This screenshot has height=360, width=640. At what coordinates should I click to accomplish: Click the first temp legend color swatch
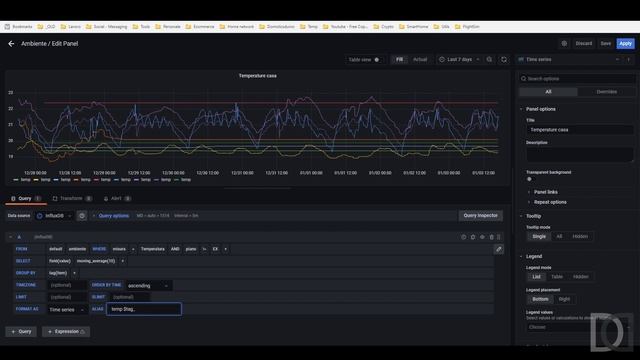[16, 180]
